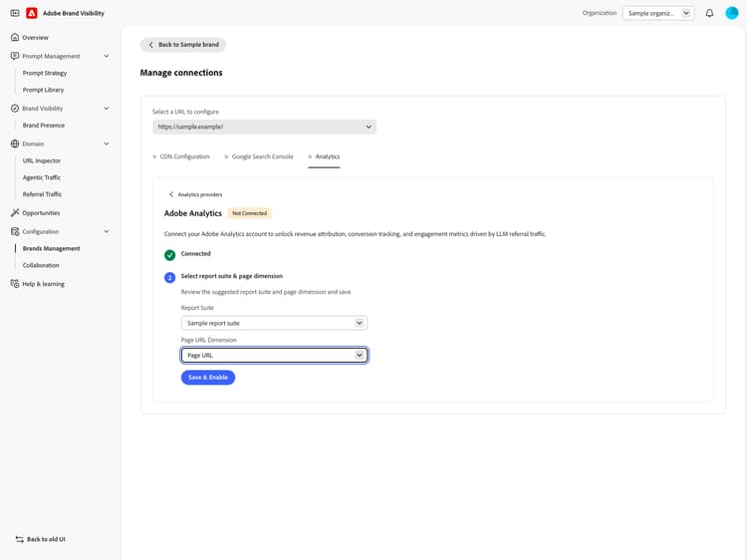Open Agentic Traffic page

pos(42,177)
